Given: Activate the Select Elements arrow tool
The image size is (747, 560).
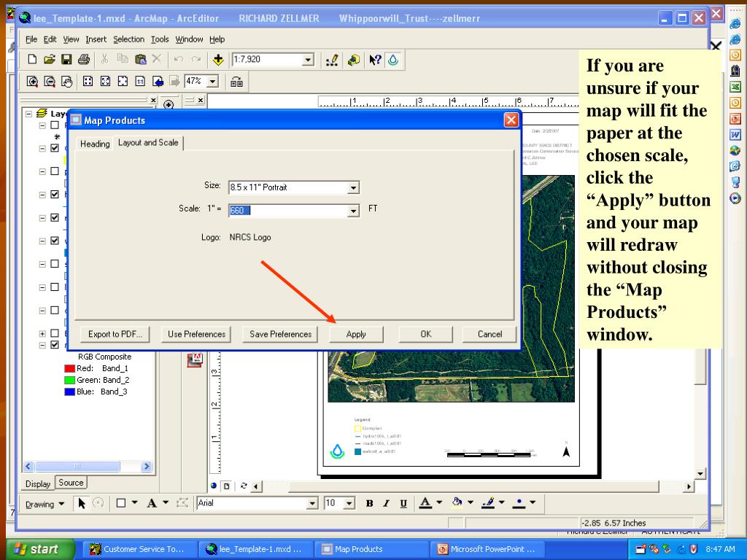Looking at the screenshot, I should coord(82,503).
